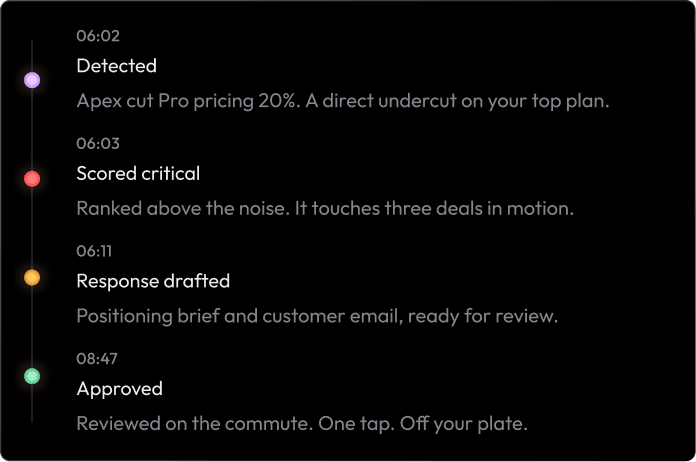
Task: Select the Scored critical heading
Action: [x=138, y=173]
